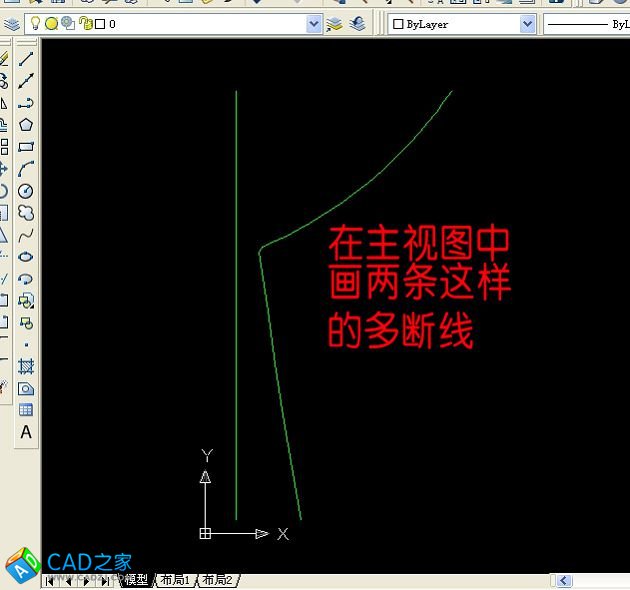Select the Rectangle tool

pos(26,147)
